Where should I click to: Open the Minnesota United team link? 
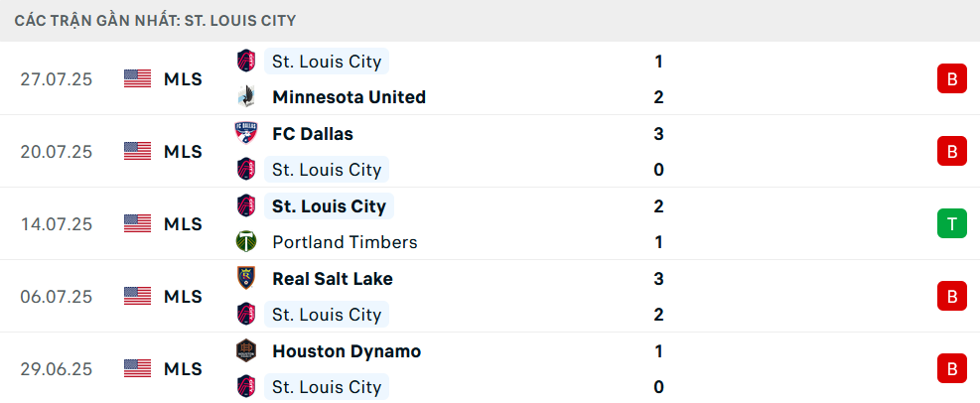(x=349, y=97)
